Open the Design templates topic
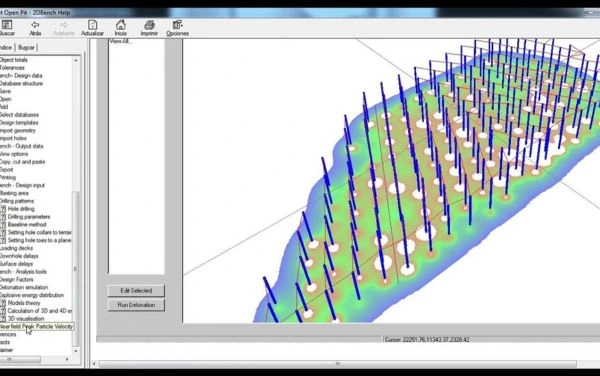This screenshot has height=376, width=600. coord(19,122)
